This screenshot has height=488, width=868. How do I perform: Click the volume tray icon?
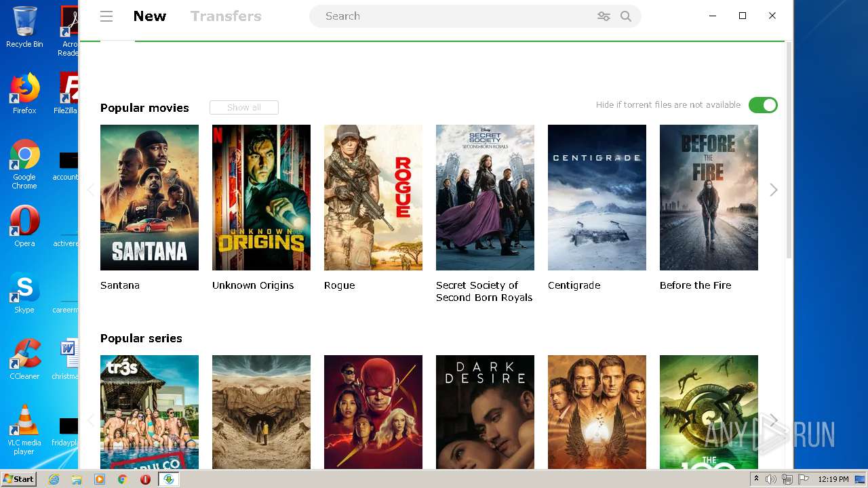(x=771, y=479)
